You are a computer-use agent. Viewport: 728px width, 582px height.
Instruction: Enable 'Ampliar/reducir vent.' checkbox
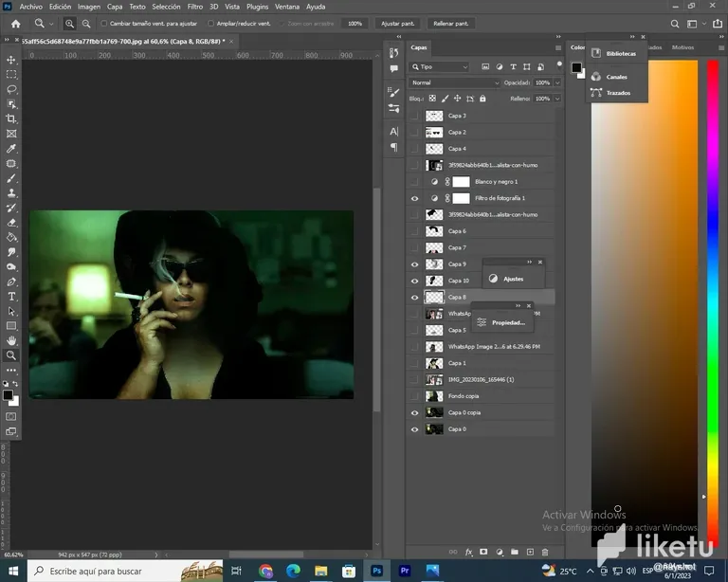tap(210, 24)
